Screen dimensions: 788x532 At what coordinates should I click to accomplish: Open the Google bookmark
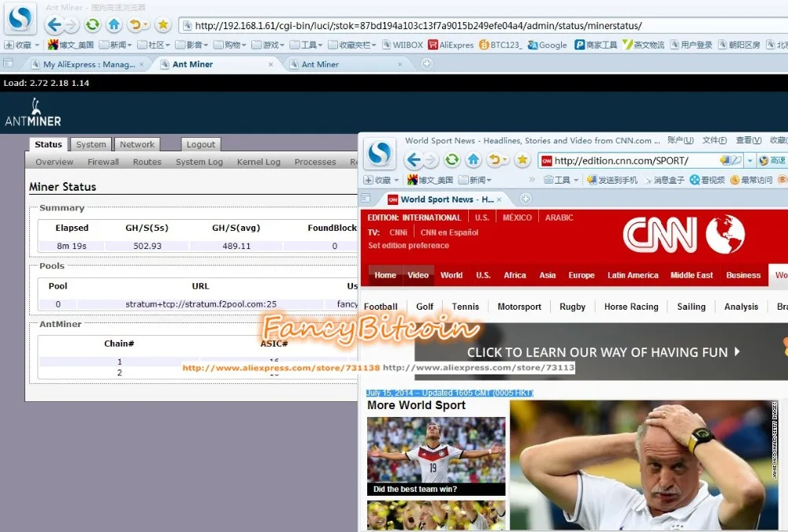(x=548, y=45)
